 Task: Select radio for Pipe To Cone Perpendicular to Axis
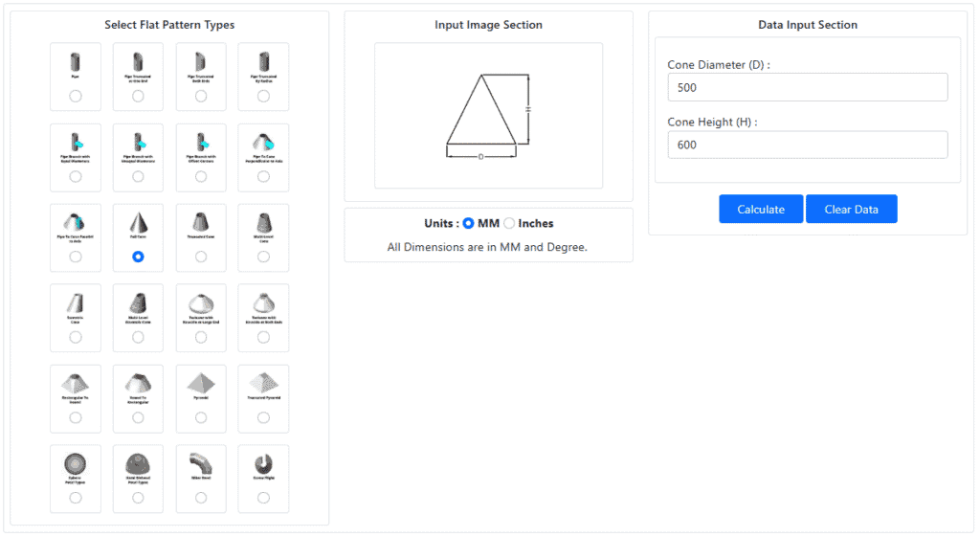264,176
